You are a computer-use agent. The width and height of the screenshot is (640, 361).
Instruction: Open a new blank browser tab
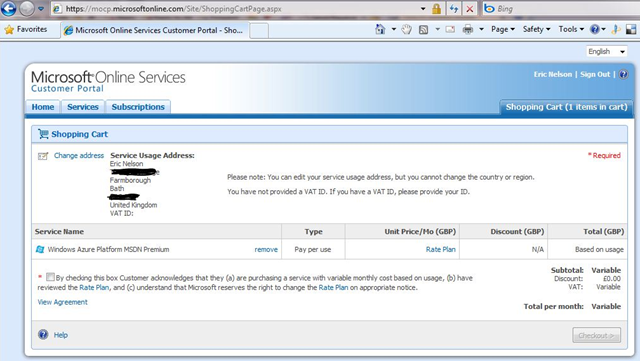(259, 31)
